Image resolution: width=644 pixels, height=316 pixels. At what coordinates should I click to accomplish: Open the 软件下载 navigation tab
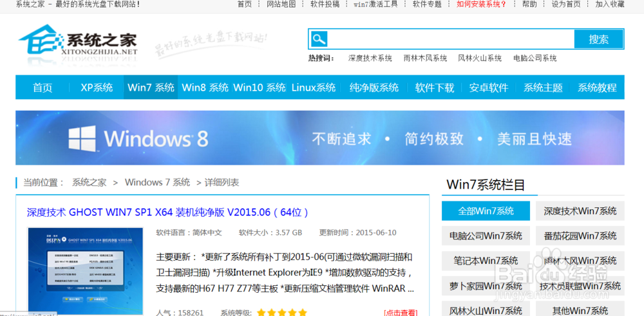pyautogui.click(x=435, y=88)
